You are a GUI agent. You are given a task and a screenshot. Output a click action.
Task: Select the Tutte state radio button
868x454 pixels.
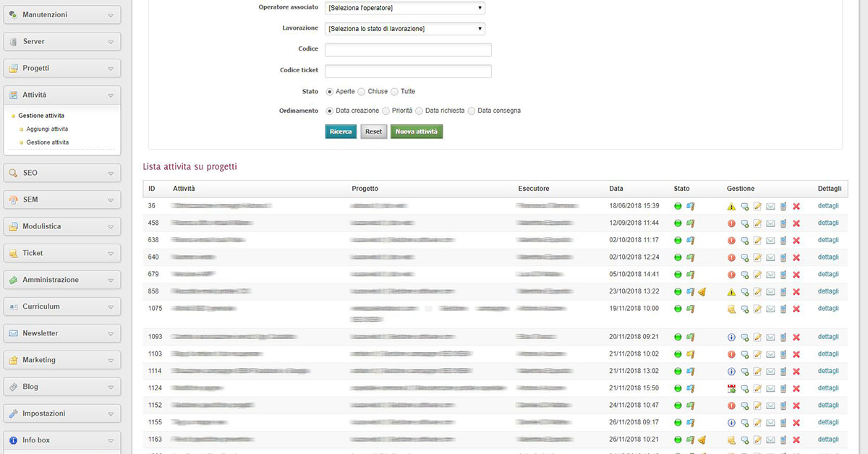[394, 92]
